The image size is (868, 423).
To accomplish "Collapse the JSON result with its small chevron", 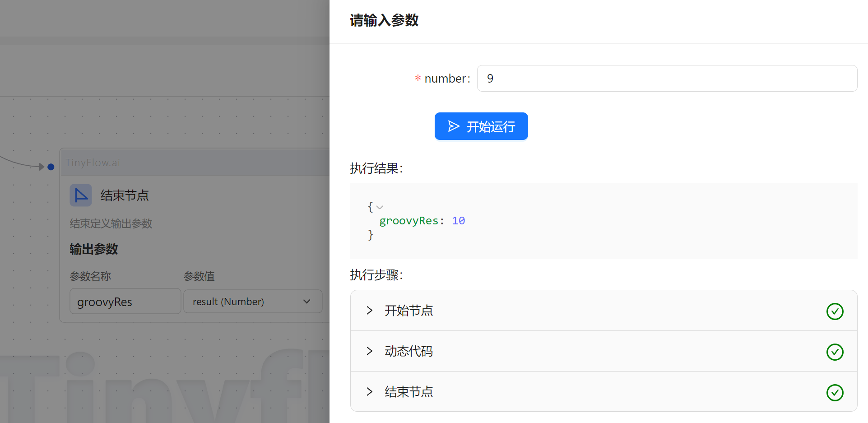I will [380, 207].
